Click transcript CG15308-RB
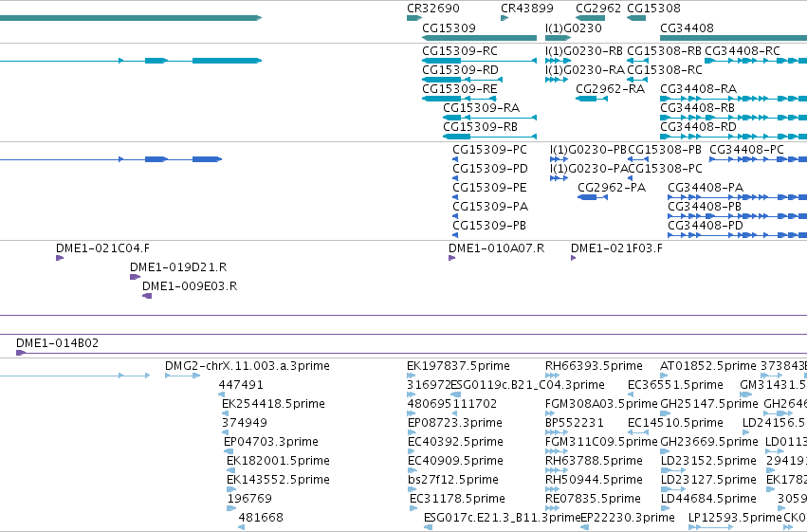The height and width of the screenshot is (532, 807). 637,61
